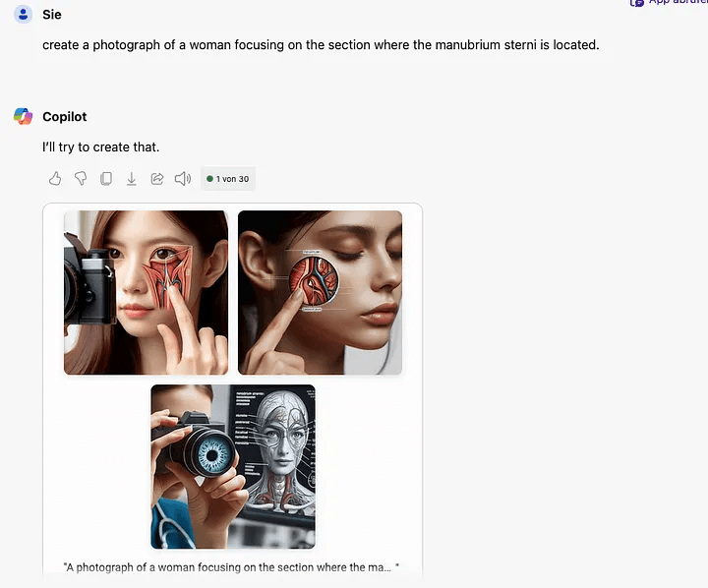
Task: Download the generated images
Action: point(131,179)
